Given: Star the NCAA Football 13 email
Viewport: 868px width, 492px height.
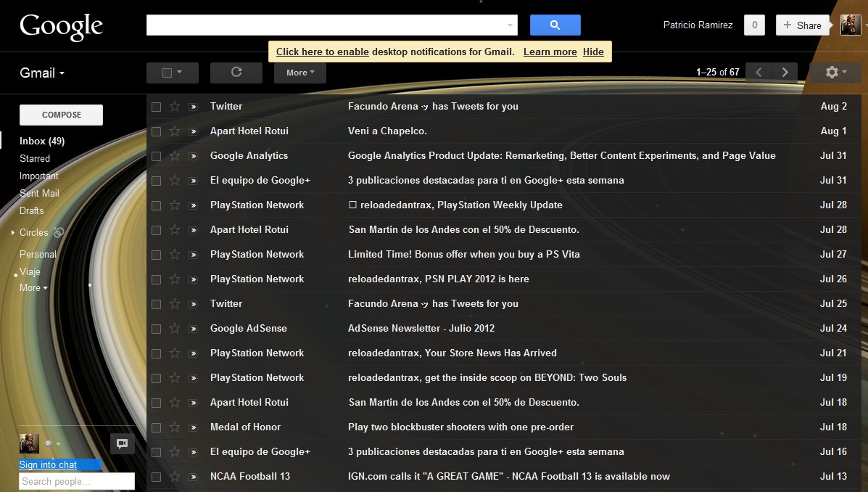Looking at the screenshot, I should [x=175, y=477].
